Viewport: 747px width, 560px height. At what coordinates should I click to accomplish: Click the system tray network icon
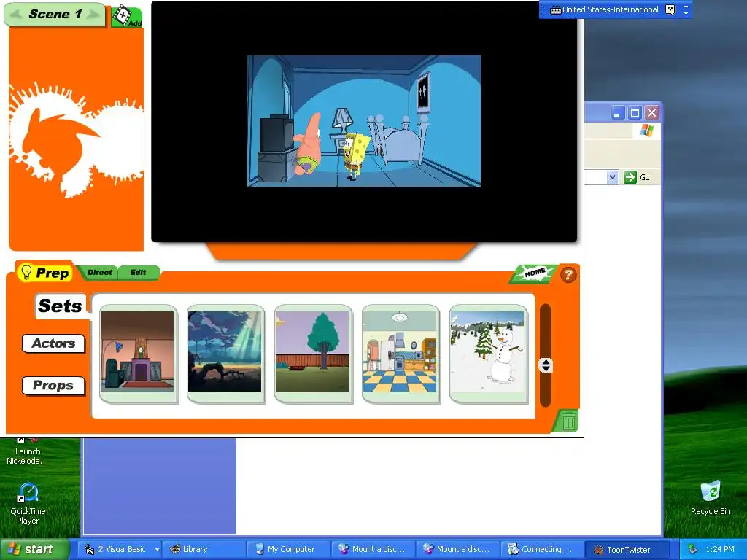point(693,549)
